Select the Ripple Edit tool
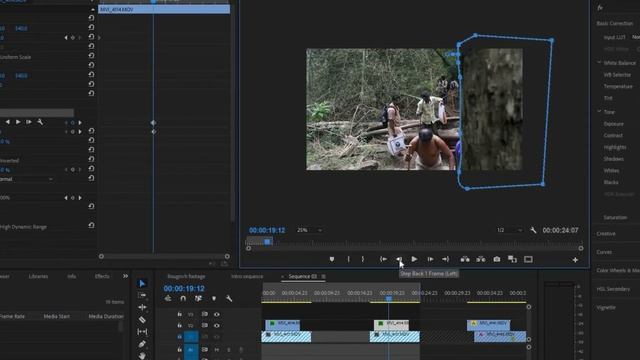 click(x=142, y=307)
